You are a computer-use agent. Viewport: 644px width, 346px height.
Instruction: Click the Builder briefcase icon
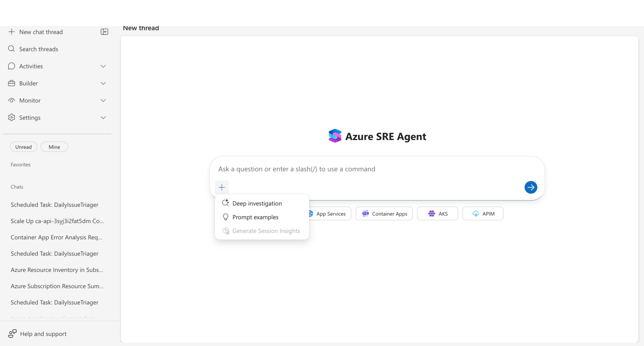coord(12,83)
